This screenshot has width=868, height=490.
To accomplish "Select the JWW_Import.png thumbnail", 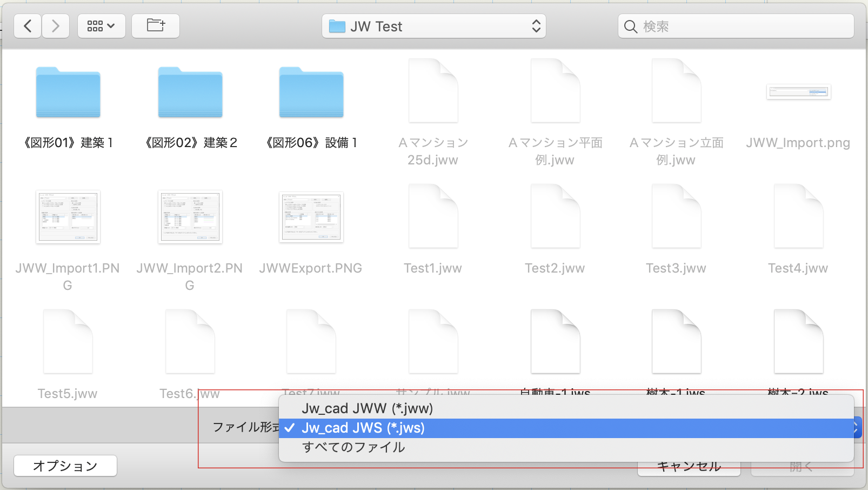I will point(798,92).
